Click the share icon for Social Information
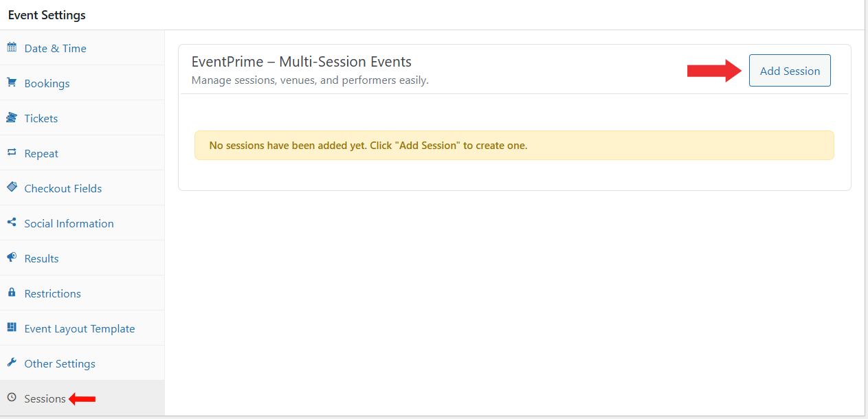Viewport: 868px width, 419px height. [x=12, y=223]
